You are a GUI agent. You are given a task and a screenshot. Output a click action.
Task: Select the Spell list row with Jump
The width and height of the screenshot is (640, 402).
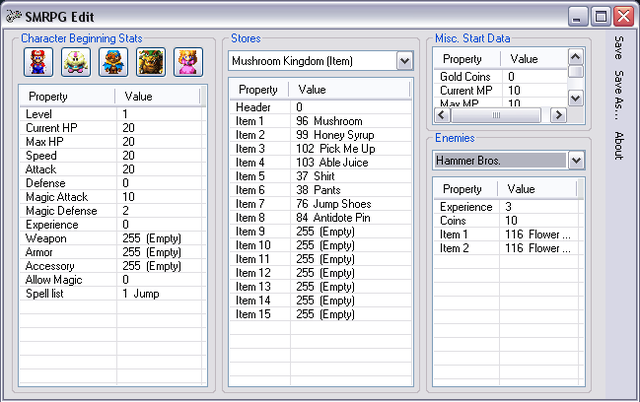click(111, 294)
